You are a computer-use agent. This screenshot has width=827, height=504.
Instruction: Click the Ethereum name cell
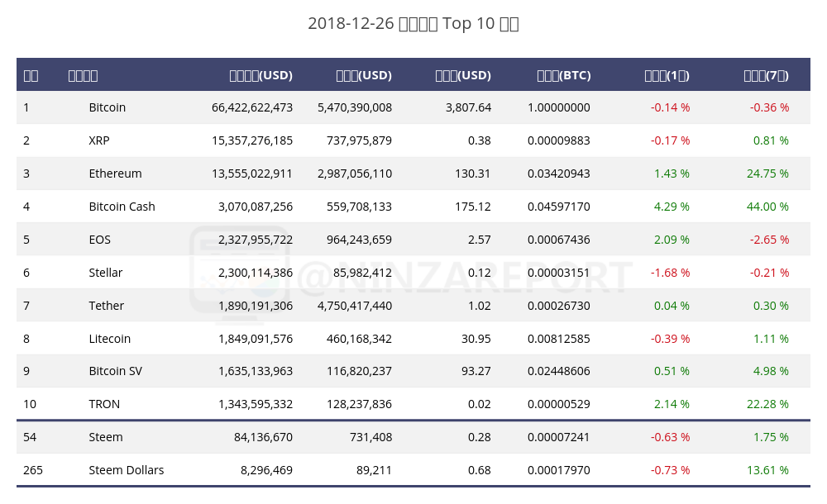(x=115, y=174)
